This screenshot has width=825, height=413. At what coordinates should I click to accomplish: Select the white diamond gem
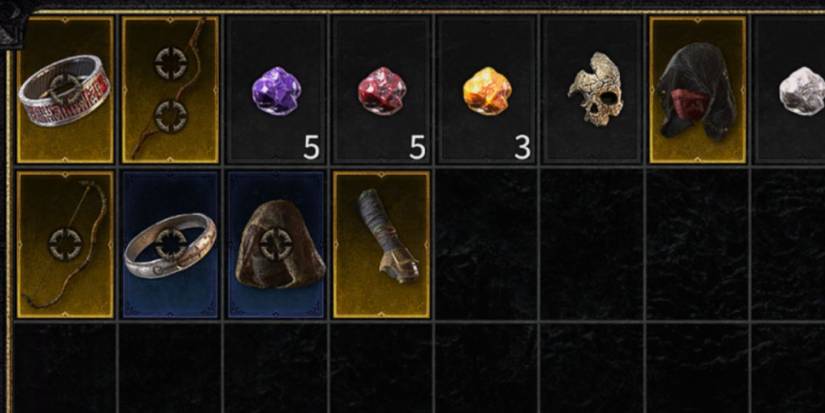pos(789,89)
